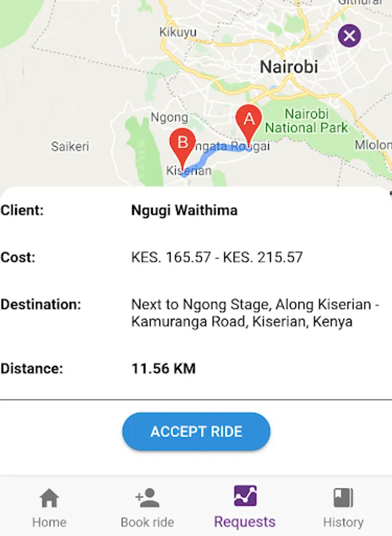
Task: Tap the cost range KES. 165.57 - 215.57
Action: pos(217,257)
